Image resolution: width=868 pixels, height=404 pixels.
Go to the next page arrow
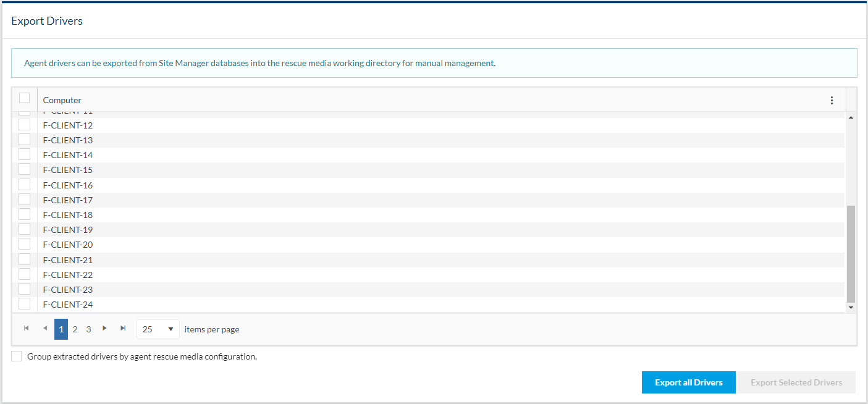click(x=104, y=329)
